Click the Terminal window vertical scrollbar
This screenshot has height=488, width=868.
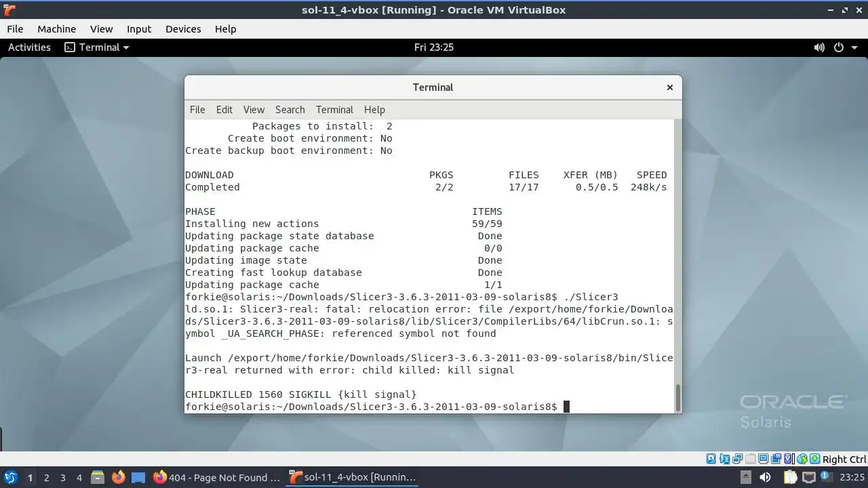[677, 396]
